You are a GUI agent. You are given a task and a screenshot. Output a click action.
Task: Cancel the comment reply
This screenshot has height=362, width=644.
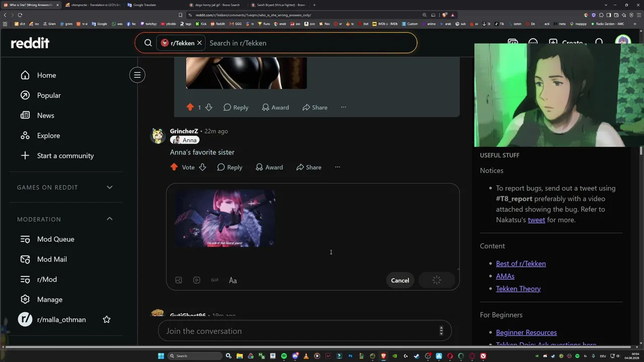pos(400,281)
